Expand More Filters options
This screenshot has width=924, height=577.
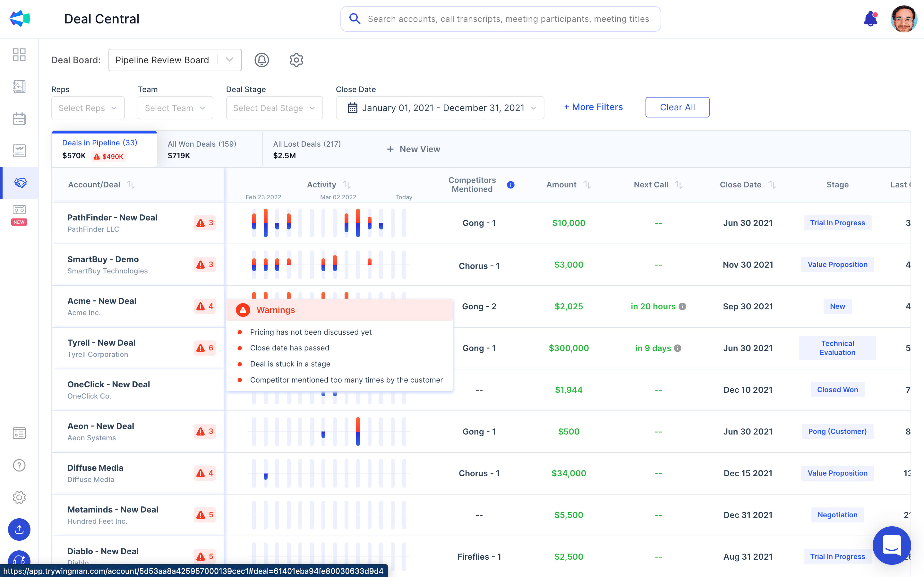tap(593, 107)
